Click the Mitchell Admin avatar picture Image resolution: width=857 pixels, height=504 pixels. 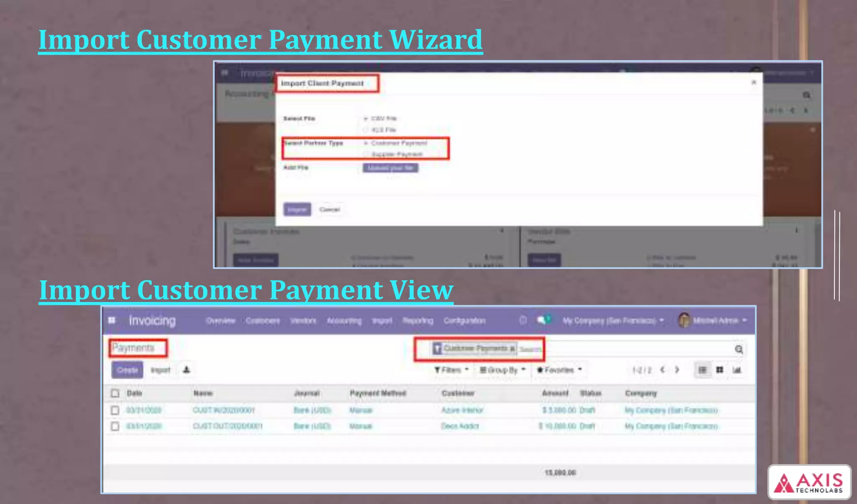click(684, 320)
